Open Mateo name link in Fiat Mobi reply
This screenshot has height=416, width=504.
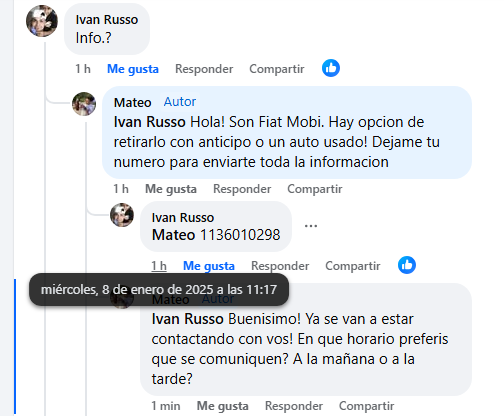pos(133,102)
